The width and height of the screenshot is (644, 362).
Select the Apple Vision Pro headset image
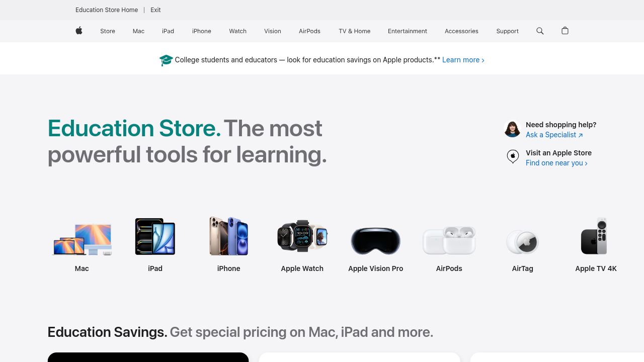[x=376, y=241]
